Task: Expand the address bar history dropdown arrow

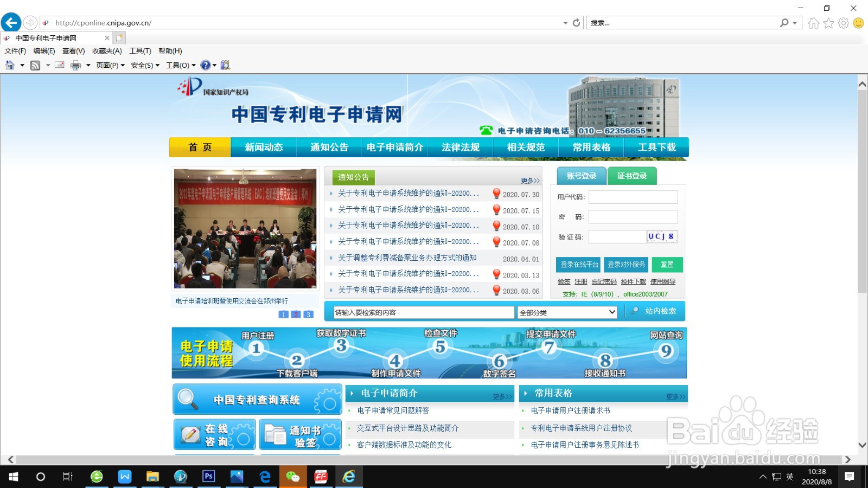Action: tap(565, 23)
